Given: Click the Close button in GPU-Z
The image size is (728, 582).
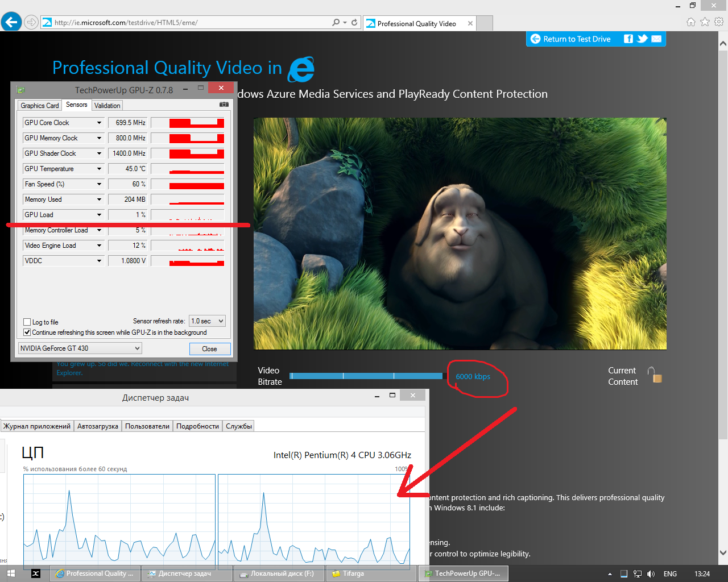Looking at the screenshot, I should point(209,349).
